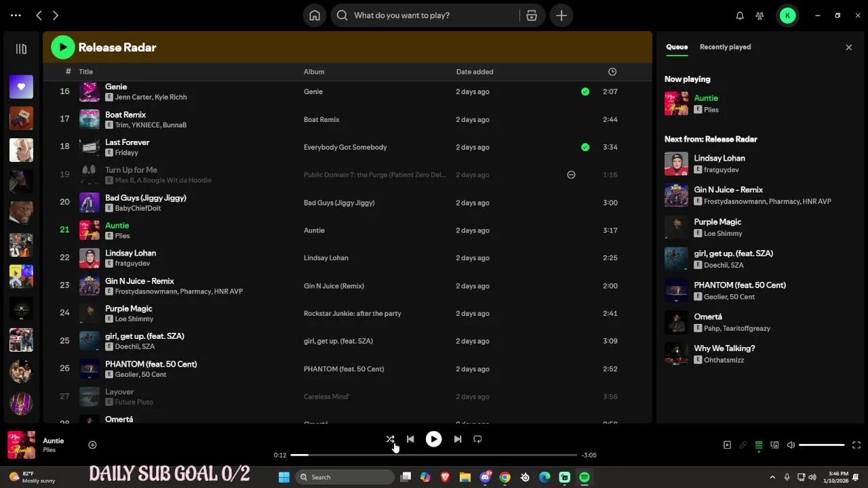Select Bad Guys (Jiggy Jiggy) track title
The height and width of the screenshot is (488, 868).
point(146,198)
